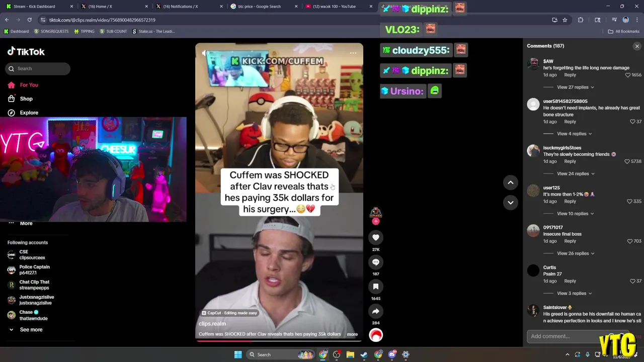Bookmark this page with the star icon
Viewport: 644px width, 362px height.
pos(565,20)
